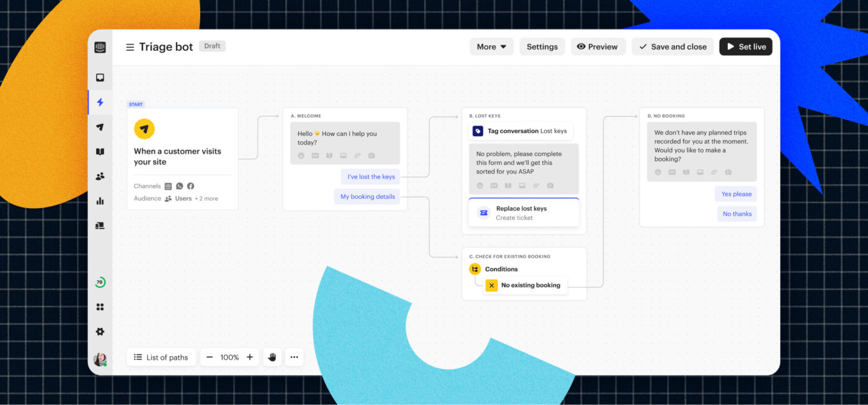Open the Reports bar chart icon
The height and width of the screenshot is (405, 868).
pyautogui.click(x=100, y=201)
